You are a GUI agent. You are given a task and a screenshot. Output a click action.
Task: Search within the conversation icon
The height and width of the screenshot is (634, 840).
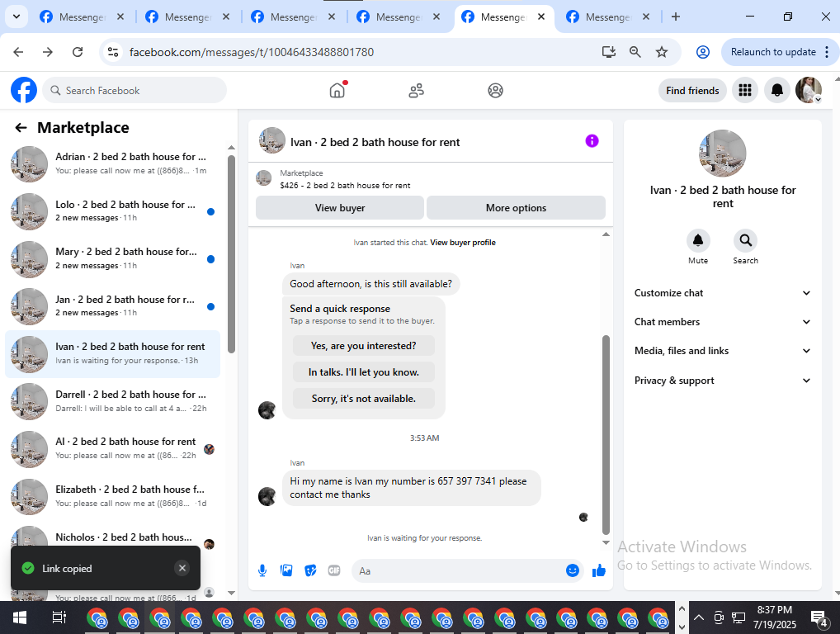[745, 240]
